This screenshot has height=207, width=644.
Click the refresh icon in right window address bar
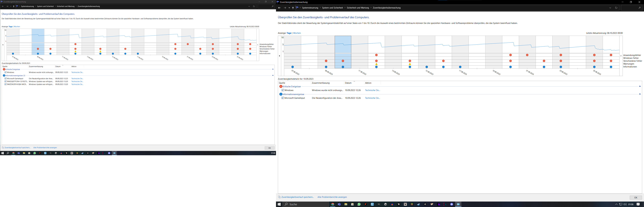(x=616, y=8)
